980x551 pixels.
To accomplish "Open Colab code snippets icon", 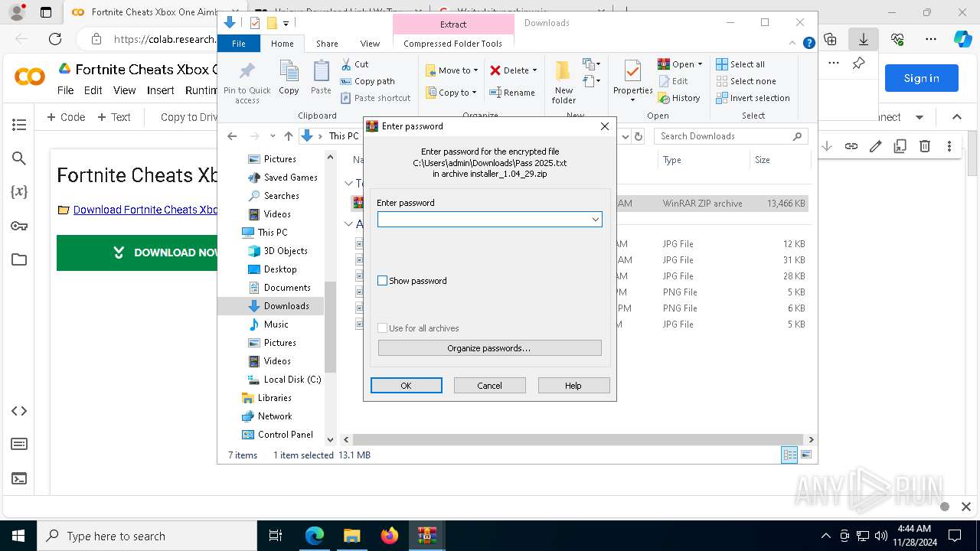I will click(x=19, y=411).
